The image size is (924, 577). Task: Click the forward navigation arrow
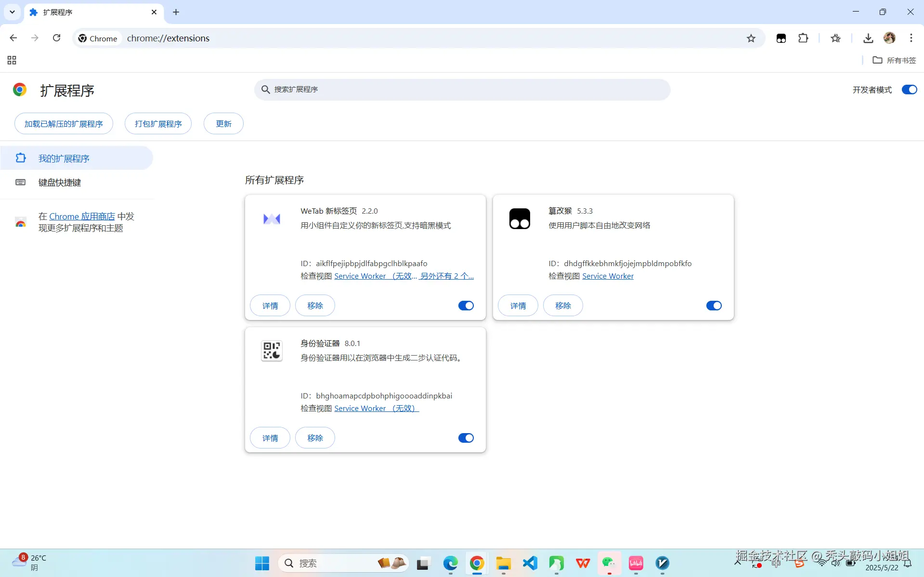[x=35, y=38]
